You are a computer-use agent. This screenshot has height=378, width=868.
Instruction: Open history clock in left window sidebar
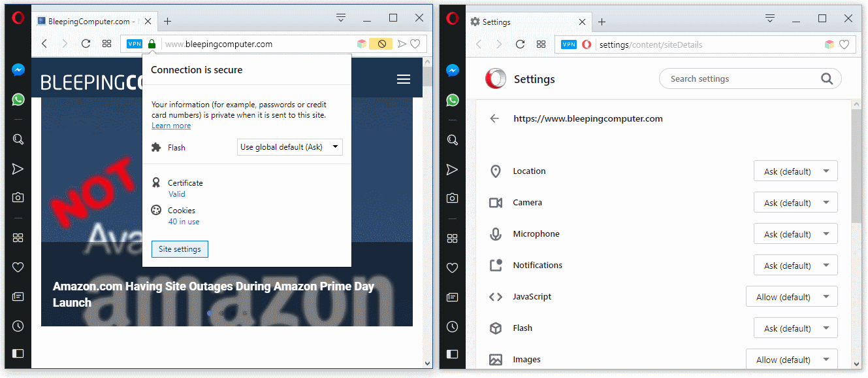pyautogui.click(x=18, y=326)
